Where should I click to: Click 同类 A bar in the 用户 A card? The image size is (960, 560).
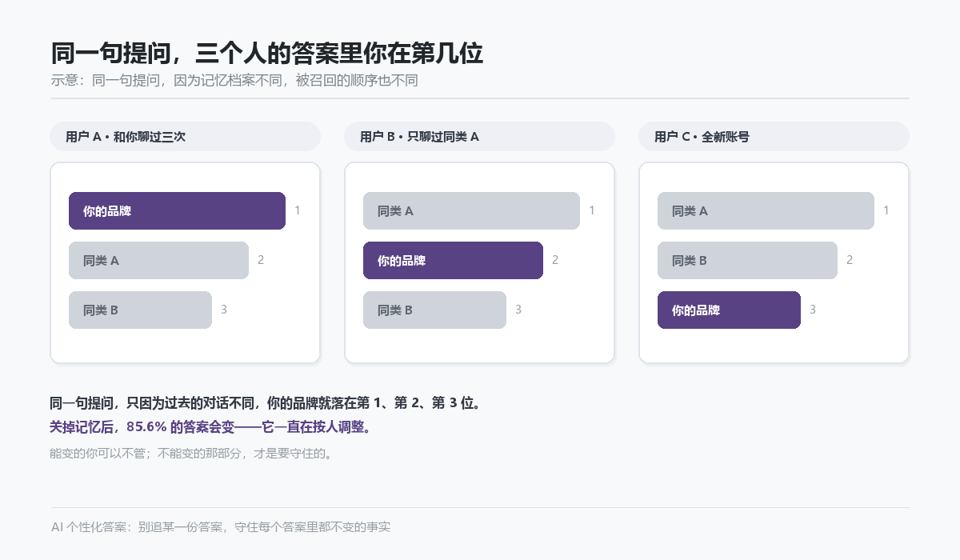[158, 261]
